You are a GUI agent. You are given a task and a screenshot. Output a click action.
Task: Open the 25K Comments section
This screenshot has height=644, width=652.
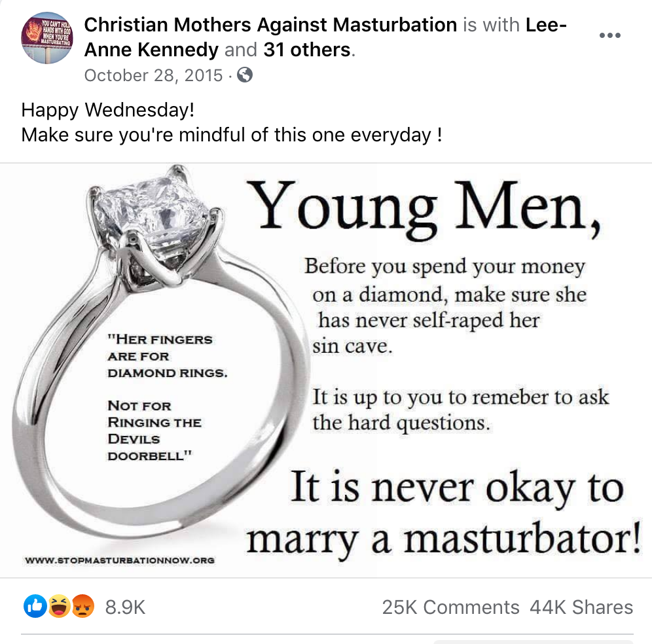click(x=450, y=607)
